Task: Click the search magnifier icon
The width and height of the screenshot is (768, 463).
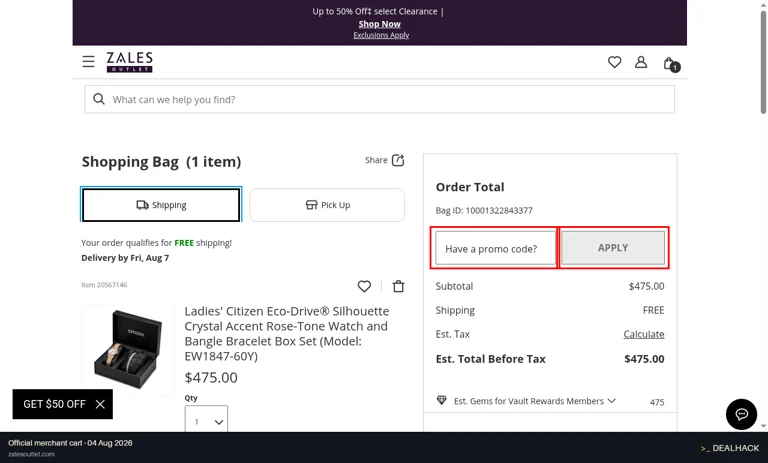Action: (99, 99)
